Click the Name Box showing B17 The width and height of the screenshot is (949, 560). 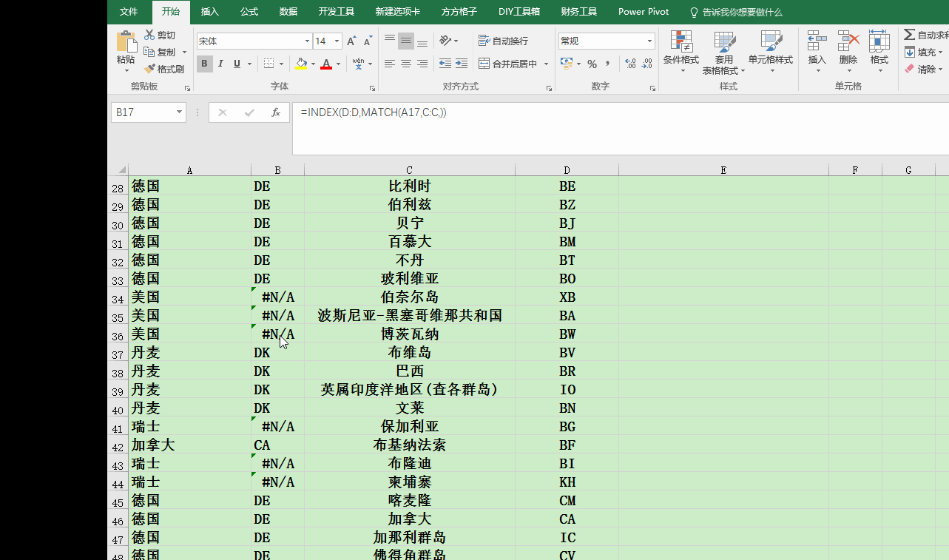[143, 112]
